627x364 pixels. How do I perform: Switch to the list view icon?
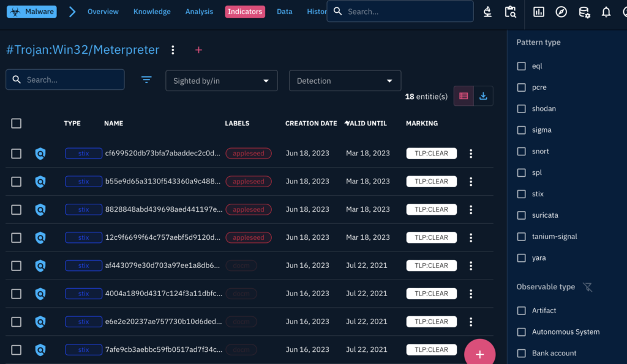(x=464, y=96)
